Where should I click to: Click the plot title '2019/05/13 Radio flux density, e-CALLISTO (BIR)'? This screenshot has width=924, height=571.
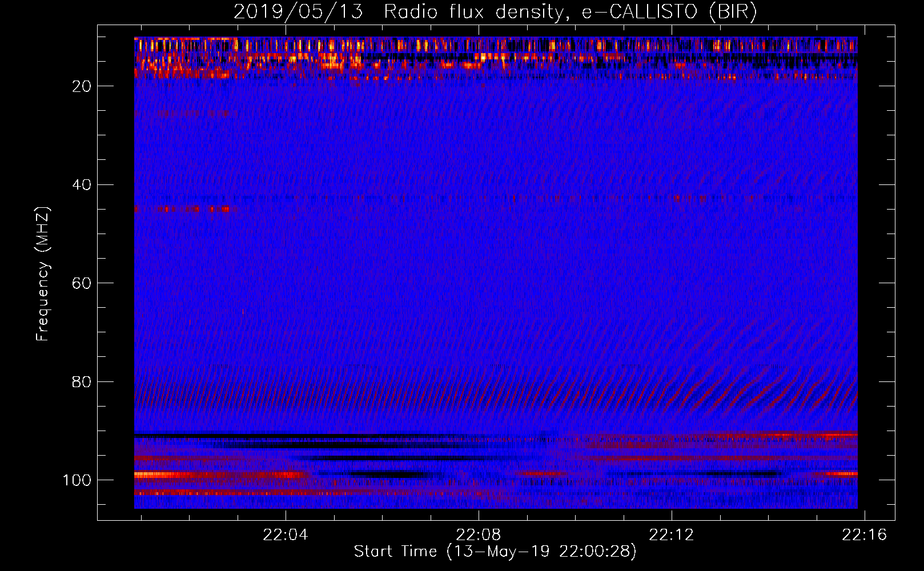[495, 12]
